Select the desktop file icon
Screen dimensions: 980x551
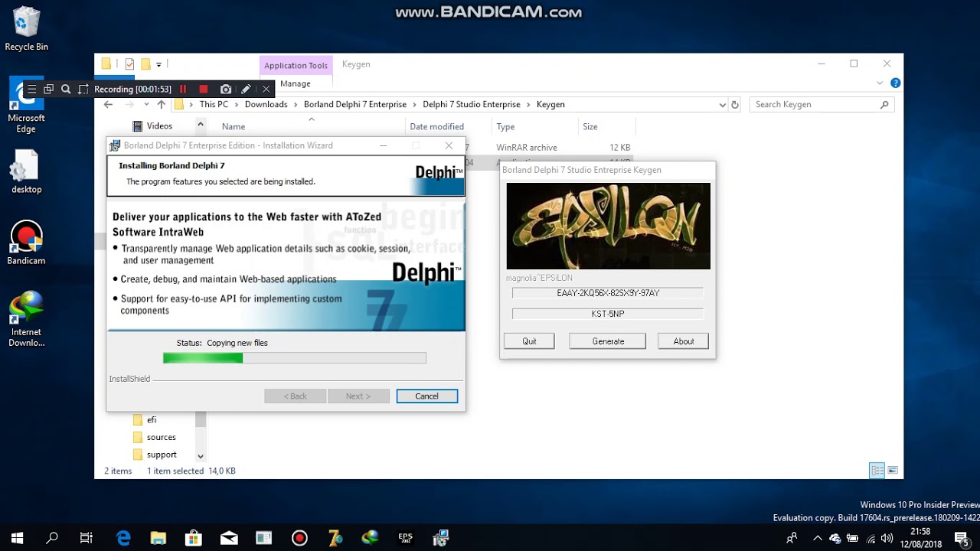tap(26, 171)
